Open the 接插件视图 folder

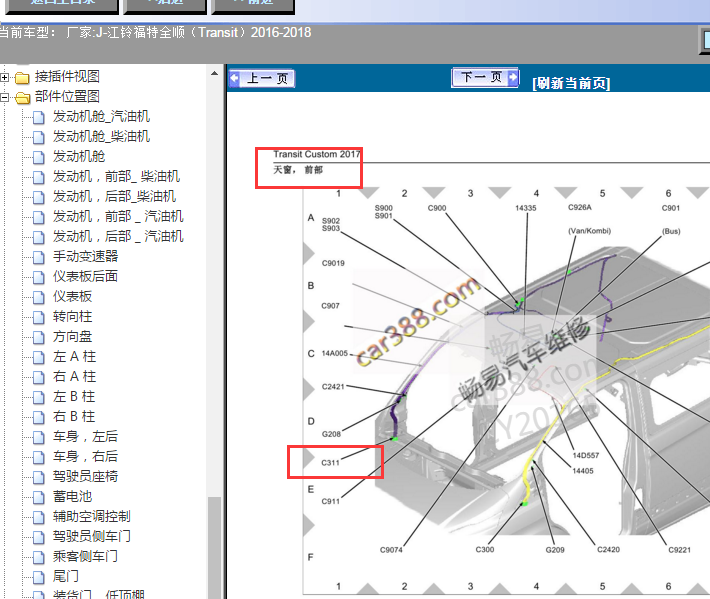pos(67,77)
